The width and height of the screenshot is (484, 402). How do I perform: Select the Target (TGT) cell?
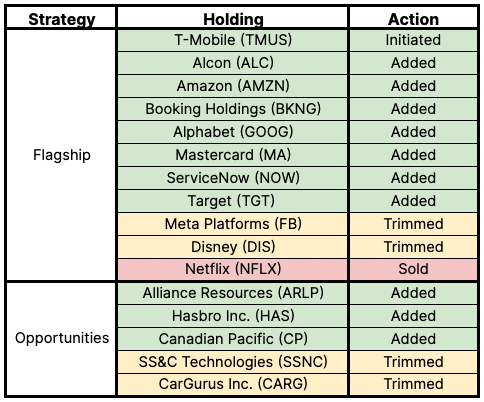point(233,201)
